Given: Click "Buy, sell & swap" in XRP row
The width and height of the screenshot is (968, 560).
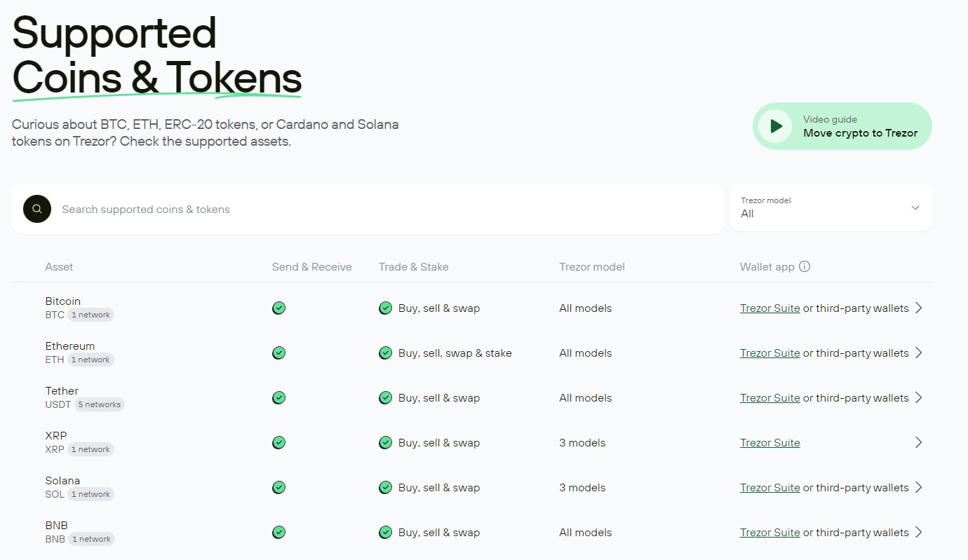Looking at the screenshot, I should (x=439, y=443).
